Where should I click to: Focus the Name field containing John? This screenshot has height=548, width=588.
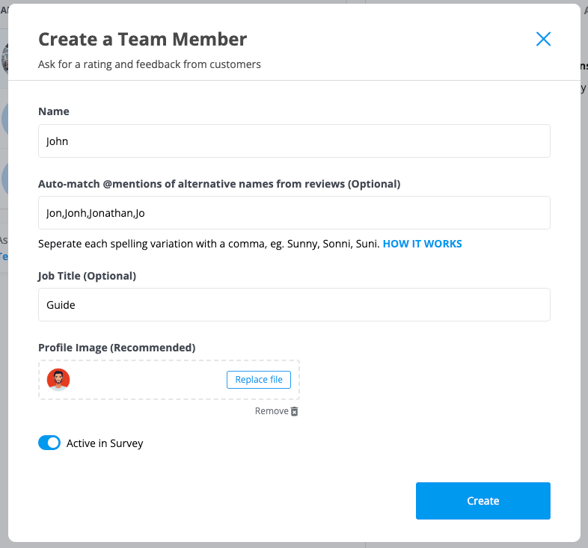[x=294, y=141]
